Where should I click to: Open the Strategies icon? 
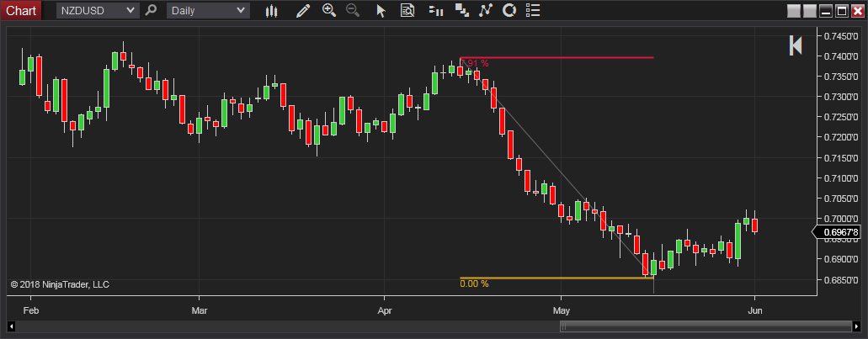pos(509,11)
